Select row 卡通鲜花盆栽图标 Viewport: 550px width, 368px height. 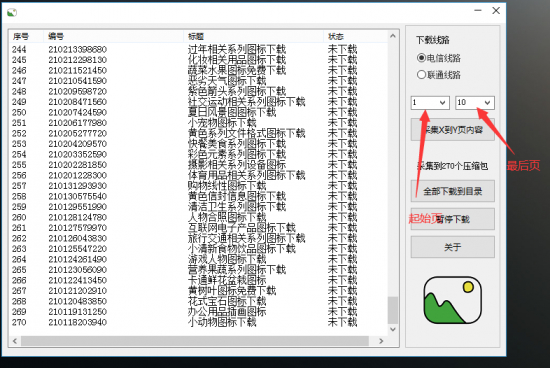tap(199, 280)
